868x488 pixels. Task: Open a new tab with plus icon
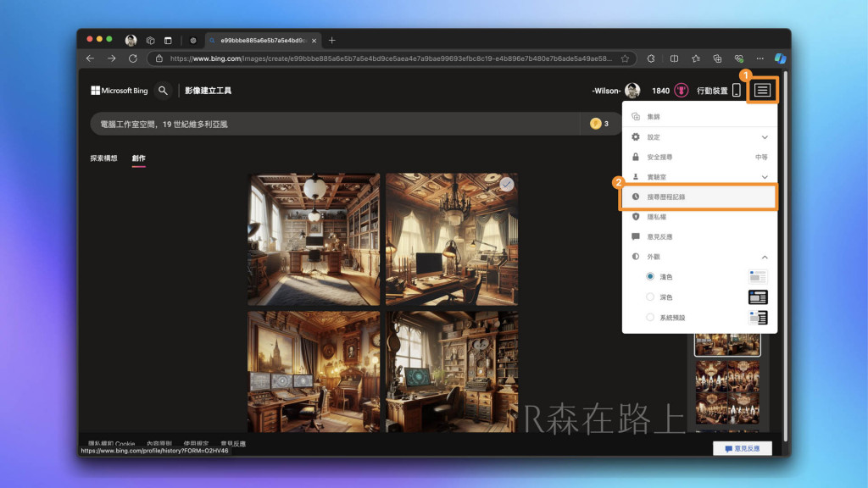pyautogui.click(x=331, y=40)
